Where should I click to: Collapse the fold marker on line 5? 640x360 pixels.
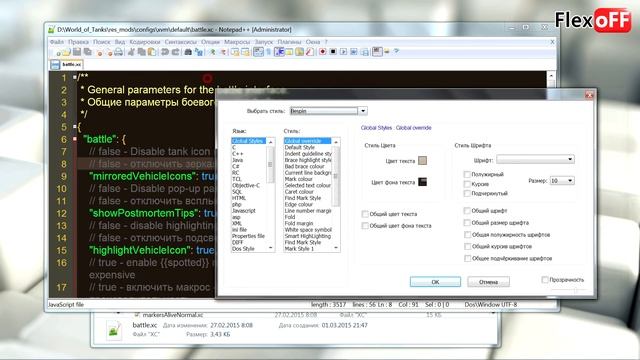click(x=75, y=127)
